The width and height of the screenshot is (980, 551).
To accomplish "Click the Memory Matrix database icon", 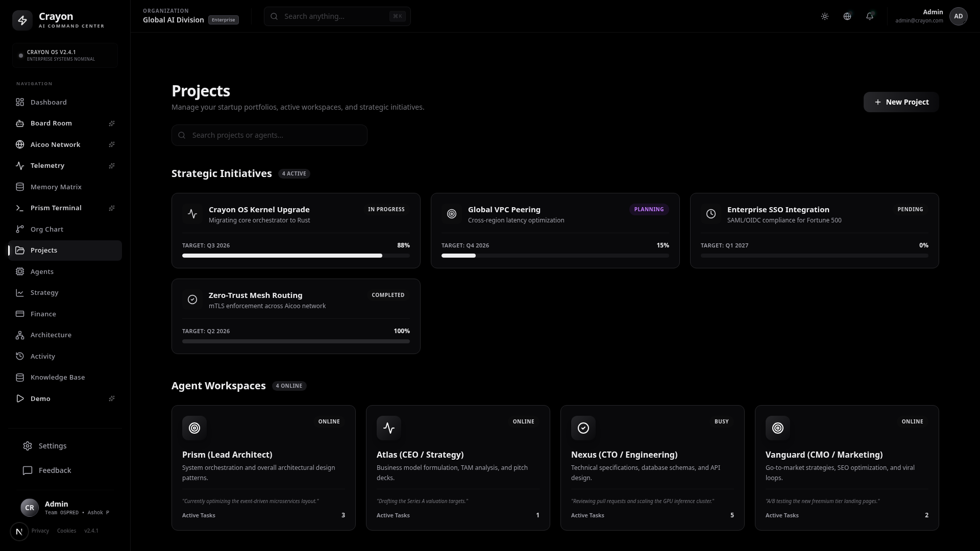I will [x=20, y=187].
